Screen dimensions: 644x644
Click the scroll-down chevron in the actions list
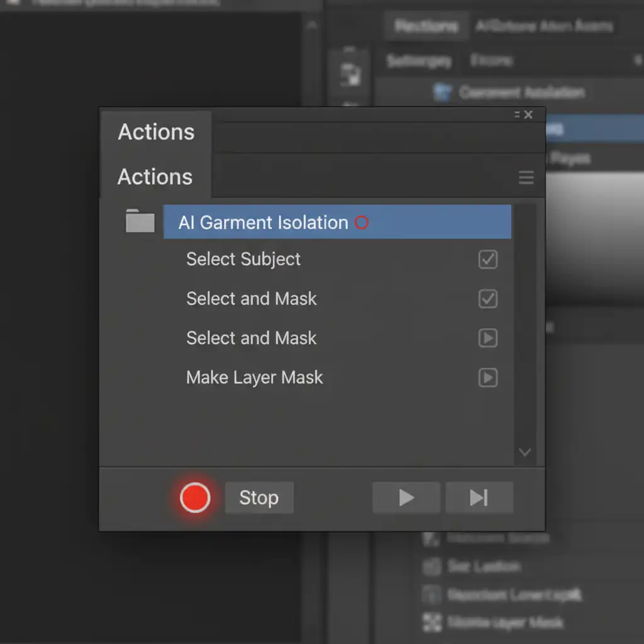(x=525, y=452)
